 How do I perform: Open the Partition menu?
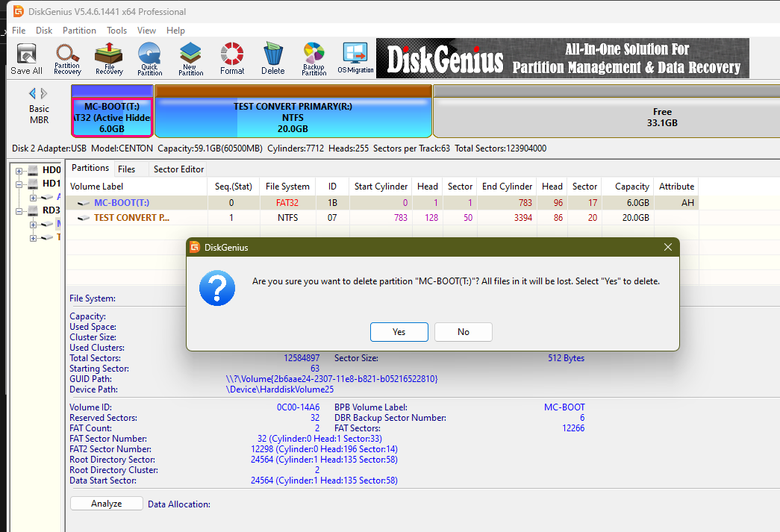(79, 31)
